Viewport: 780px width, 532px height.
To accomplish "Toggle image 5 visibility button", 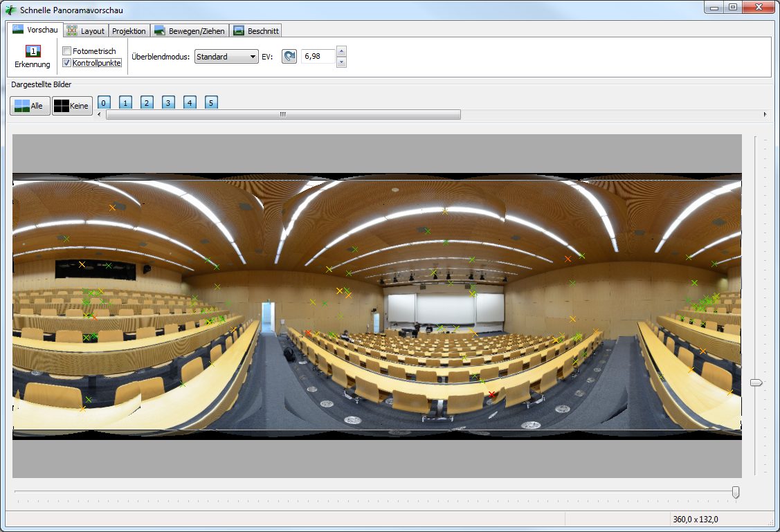I will tap(212, 103).
